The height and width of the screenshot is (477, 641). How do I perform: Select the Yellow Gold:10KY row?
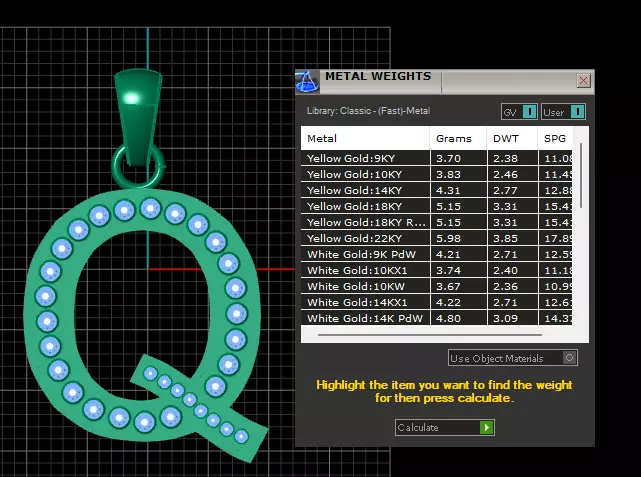tap(437, 174)
